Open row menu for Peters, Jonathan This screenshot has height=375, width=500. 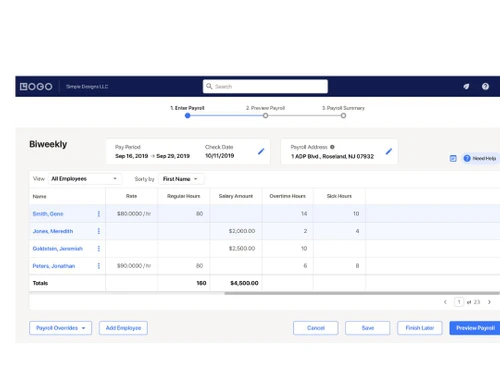(x=99, y=266)
